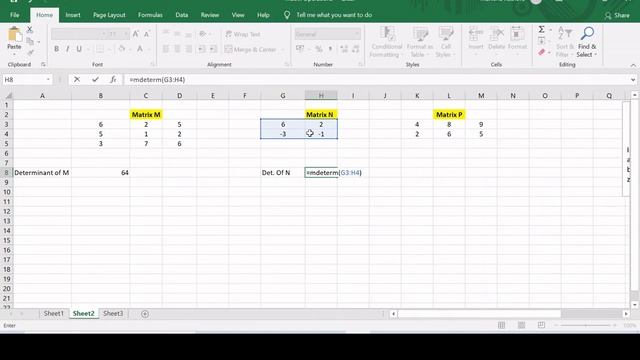
Task: Cancel the formula entry with the X
Action: (77, 80)
